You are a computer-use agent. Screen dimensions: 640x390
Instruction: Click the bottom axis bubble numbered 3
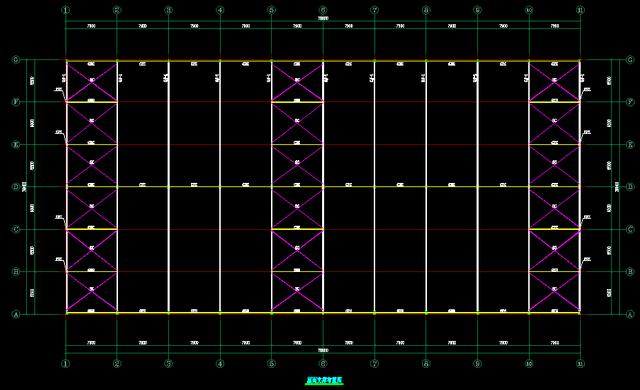[x=169, y=363]
